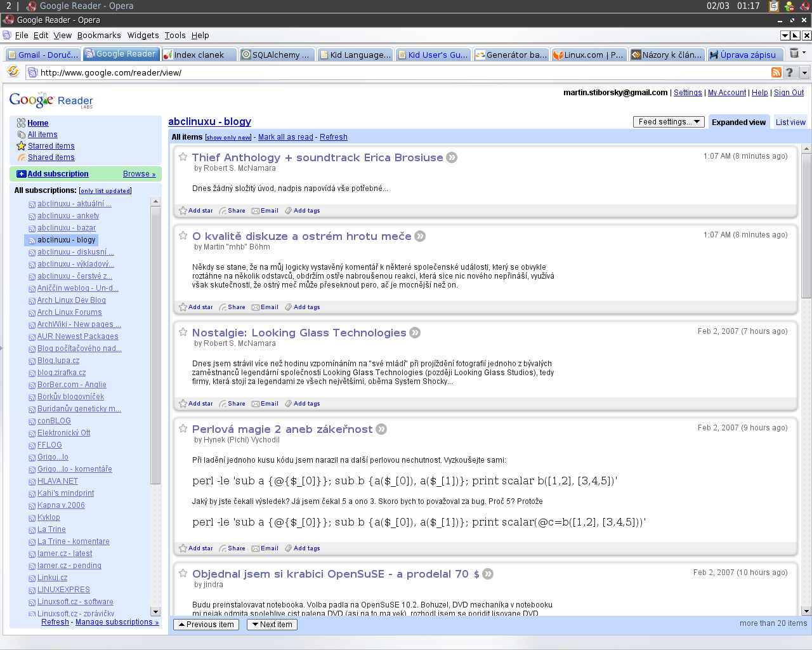This screenshot has width=812, height=650.
Task: Switch to the Linux.com tab
Action: click(590, 55)
